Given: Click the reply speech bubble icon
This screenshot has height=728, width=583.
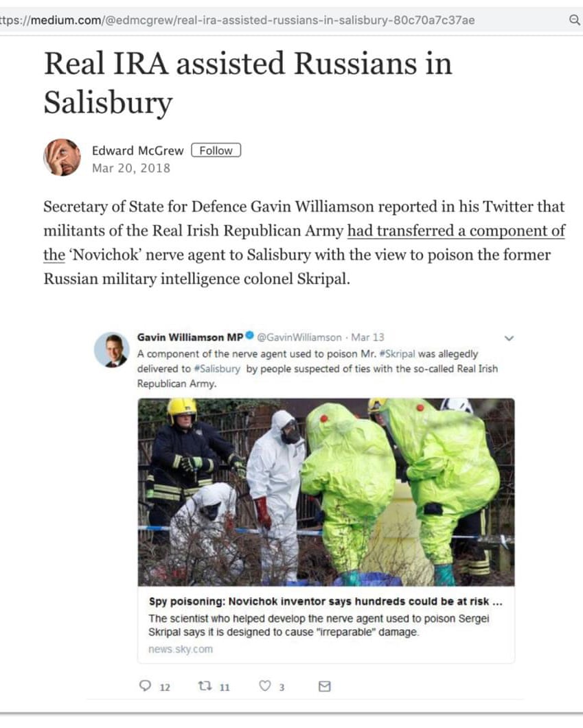Looking at the screenshot, I should 146,685.
